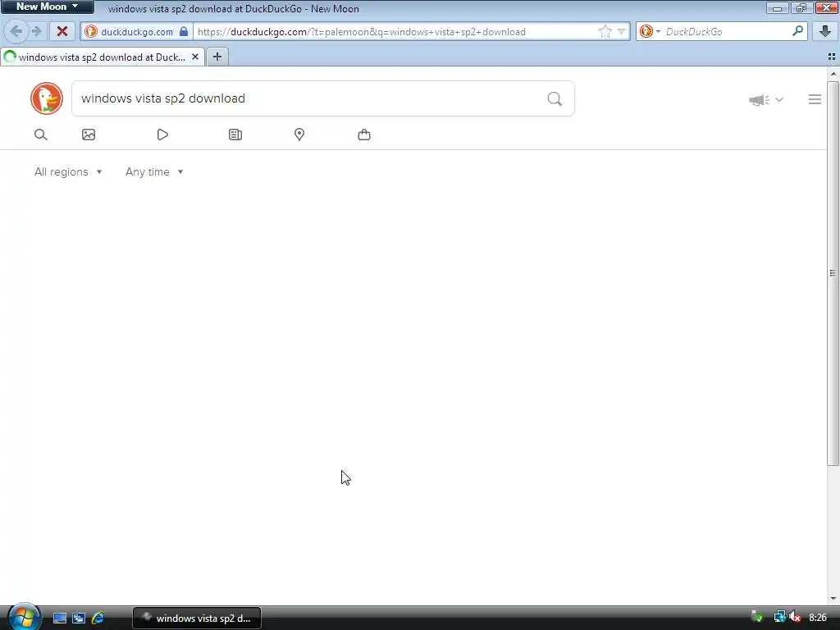This screenshot has width=840, height=630.
Task: Expand the chevron beside the megaphone
Action: coord(779,99)
